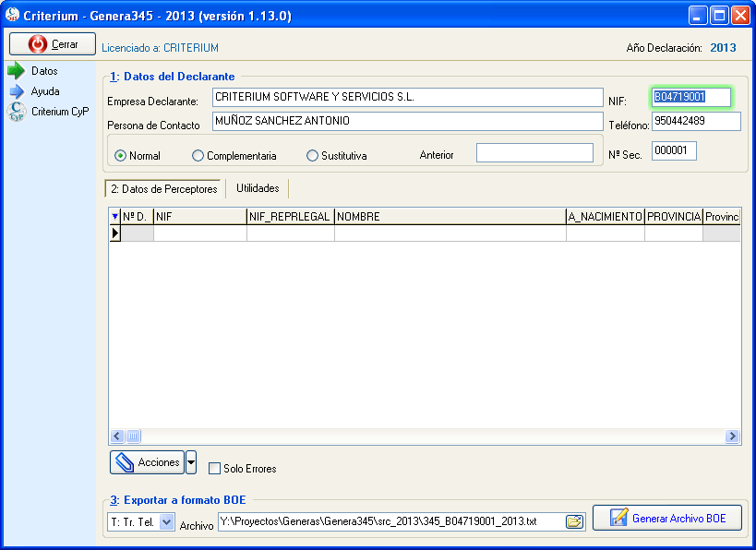This screenshot has height=550, width=756.
Task: Click the Licenciado a: CRITERIUM text
Action: click(160, 48)
